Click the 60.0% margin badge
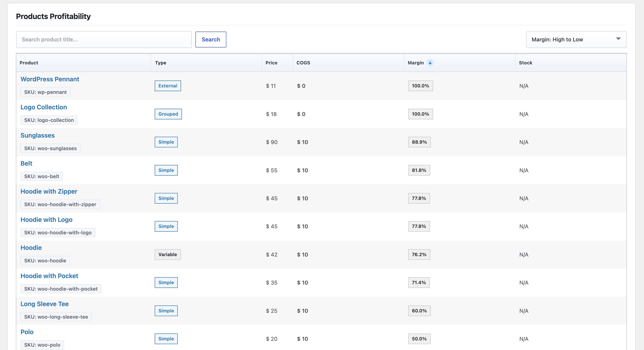 419,311
